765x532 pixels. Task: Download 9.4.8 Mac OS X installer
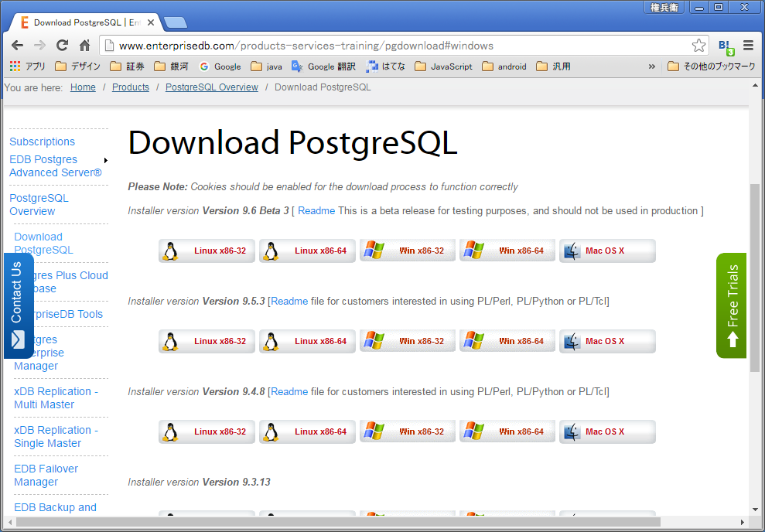pyautogui.click(x=607, y=431)
